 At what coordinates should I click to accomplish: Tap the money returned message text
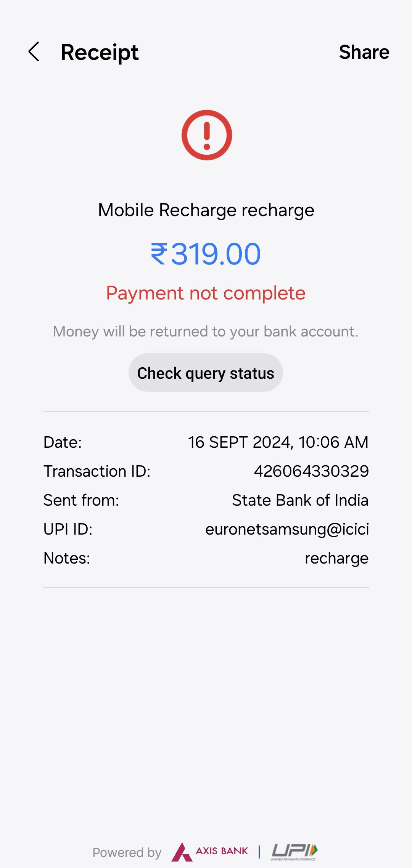(x=206, y=332)
